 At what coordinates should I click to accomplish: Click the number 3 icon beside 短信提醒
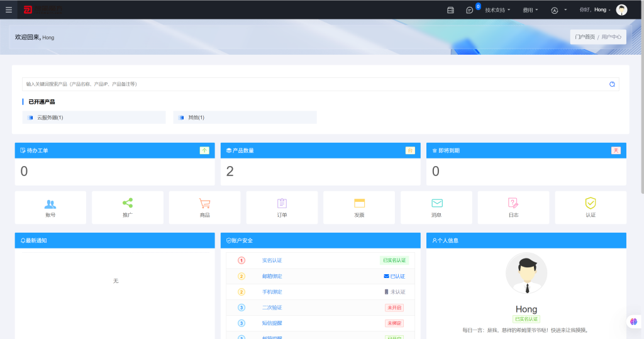point(241,323)
